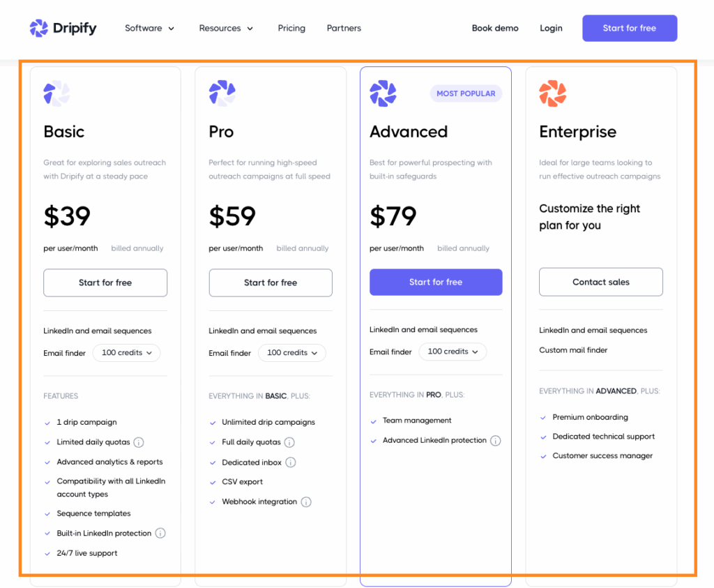
Task: Open Email finder credits dropdown under Basic
Action: point(126,353)
